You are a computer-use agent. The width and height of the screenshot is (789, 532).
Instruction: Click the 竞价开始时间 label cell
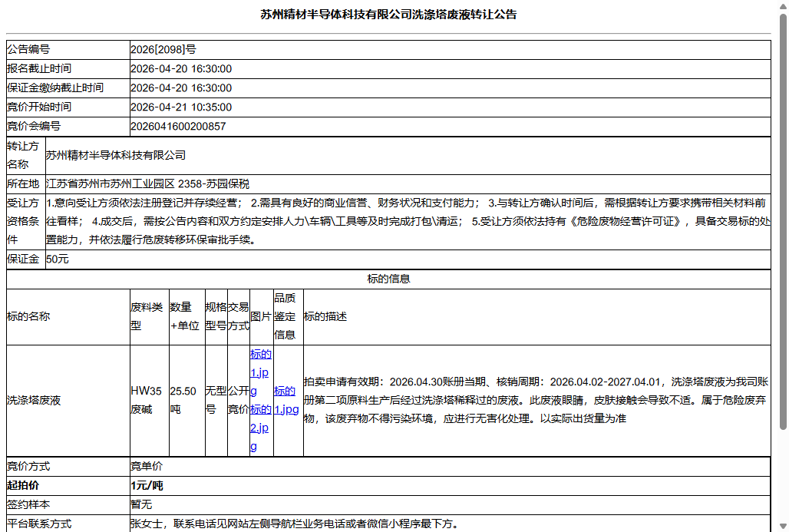pos(68,107)
